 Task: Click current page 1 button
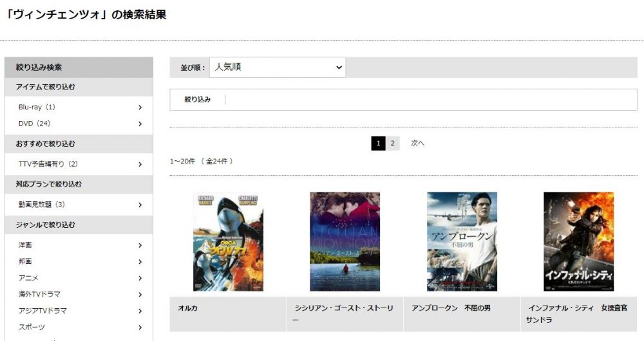click(x=378, y=143)
